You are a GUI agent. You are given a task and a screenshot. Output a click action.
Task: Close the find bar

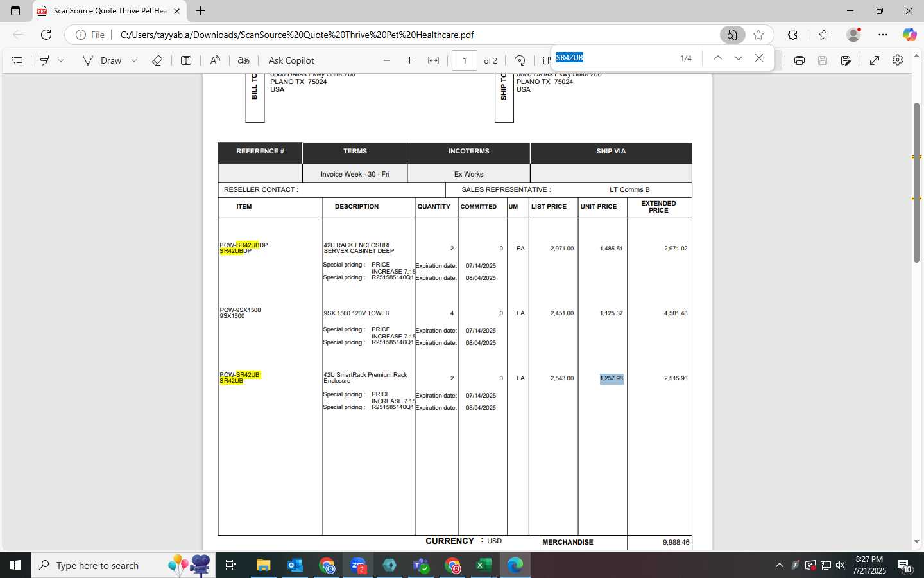[759, 58]
